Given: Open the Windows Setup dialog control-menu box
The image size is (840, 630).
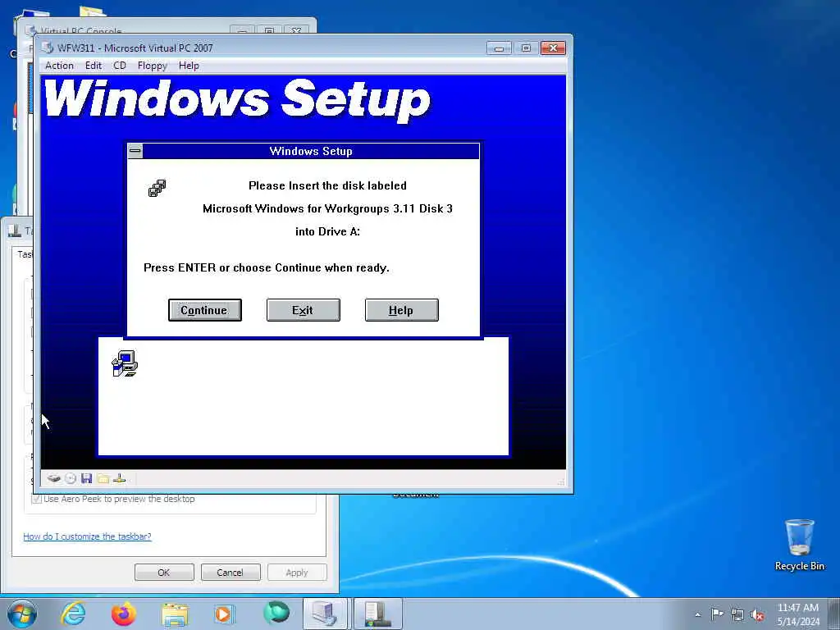Looking at the screenshot, I should tap(135, 151).
